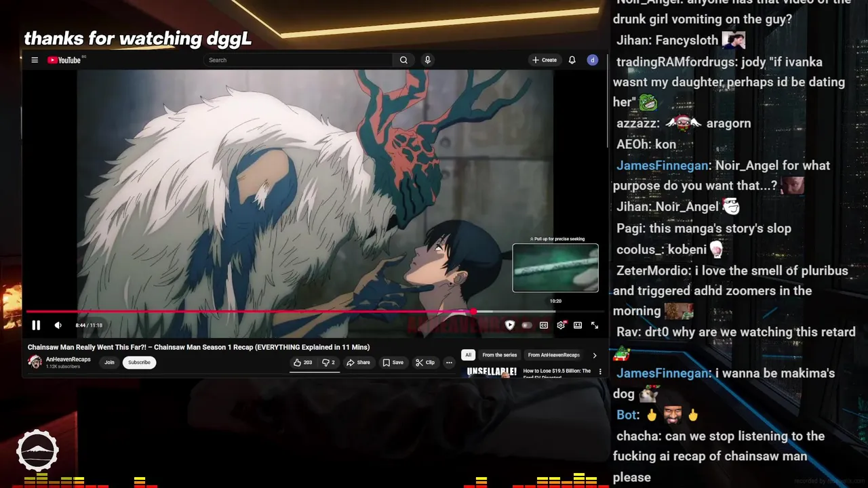The image size is (868, 488).
Task: Click the face emote in Bot message
Action: coord(671,415)
